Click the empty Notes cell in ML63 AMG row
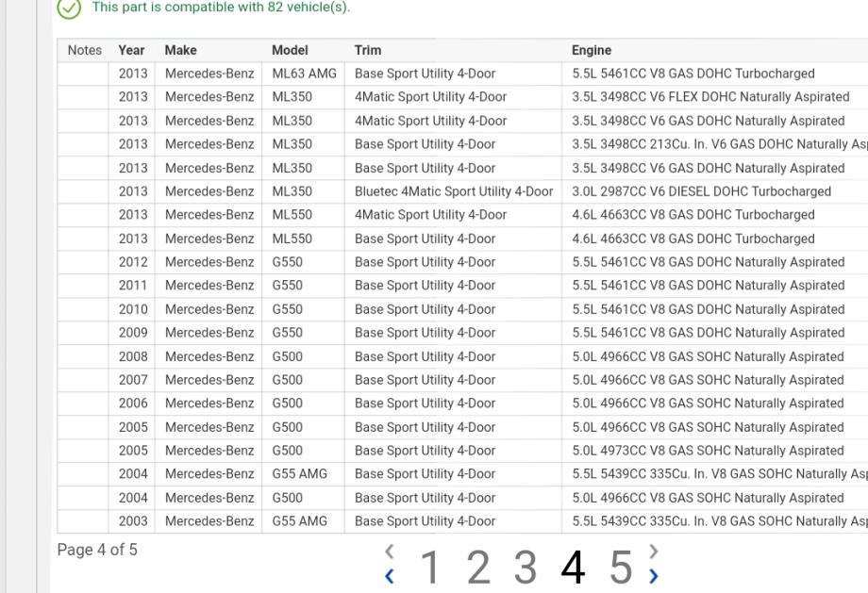Image resolution: width=868 pixels, height=593 pixels. [83, 73]
